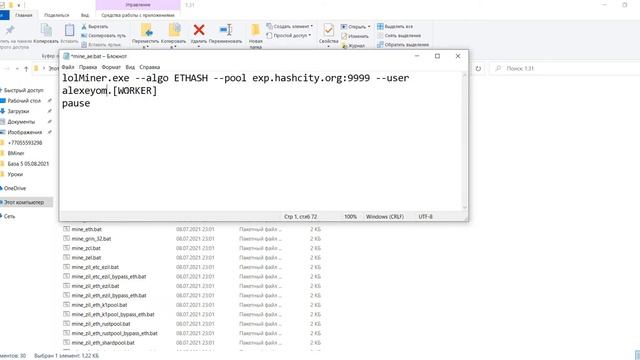Select Рабочий стол in the navigation pane
The height and width of the screenshot is (360, 640).
tap(24, 101)
